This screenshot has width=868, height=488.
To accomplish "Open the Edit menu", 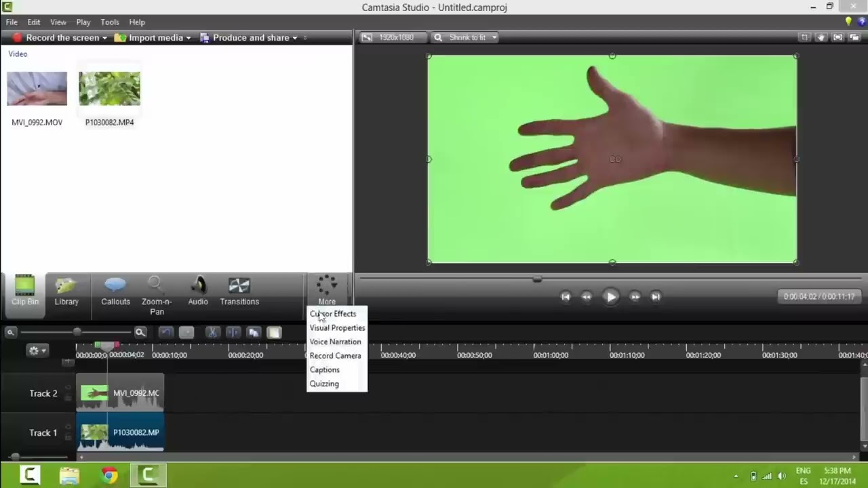I will pos(33,22).
